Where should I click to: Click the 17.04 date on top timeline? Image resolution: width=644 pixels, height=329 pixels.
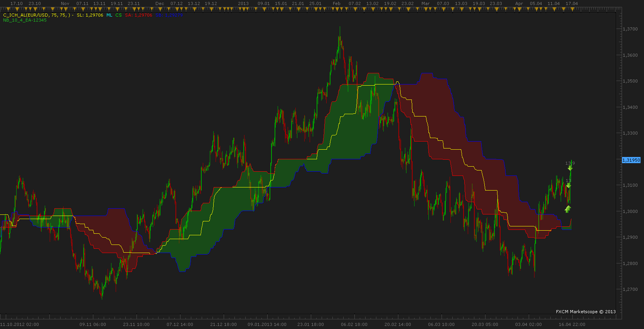(x=572, y=3)
